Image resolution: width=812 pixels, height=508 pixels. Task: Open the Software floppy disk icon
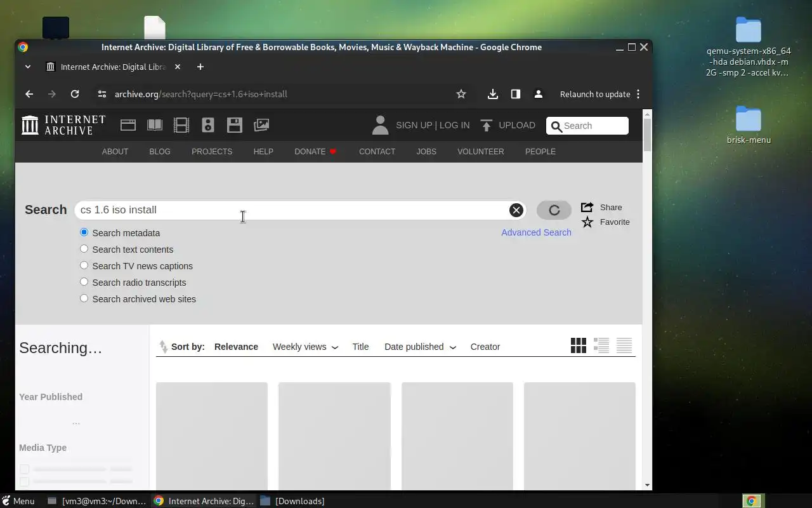coord(235,125)
